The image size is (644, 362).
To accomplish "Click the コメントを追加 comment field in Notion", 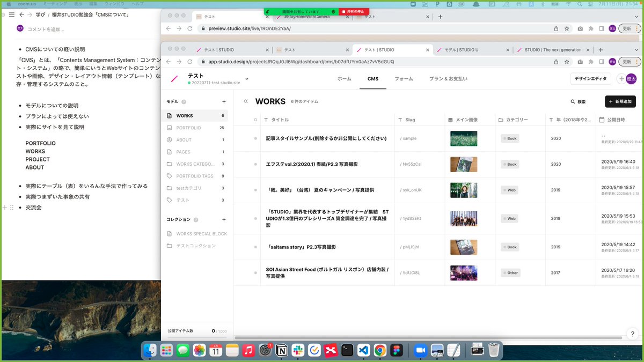I will (46, 29).
